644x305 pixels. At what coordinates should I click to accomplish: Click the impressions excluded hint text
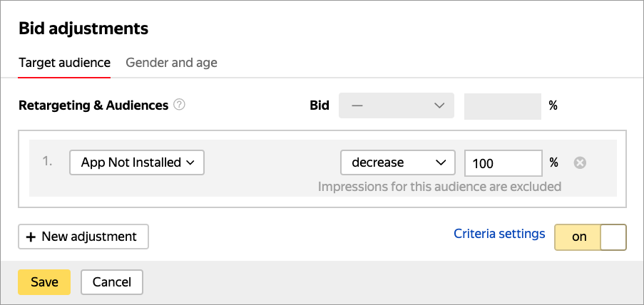439,187
